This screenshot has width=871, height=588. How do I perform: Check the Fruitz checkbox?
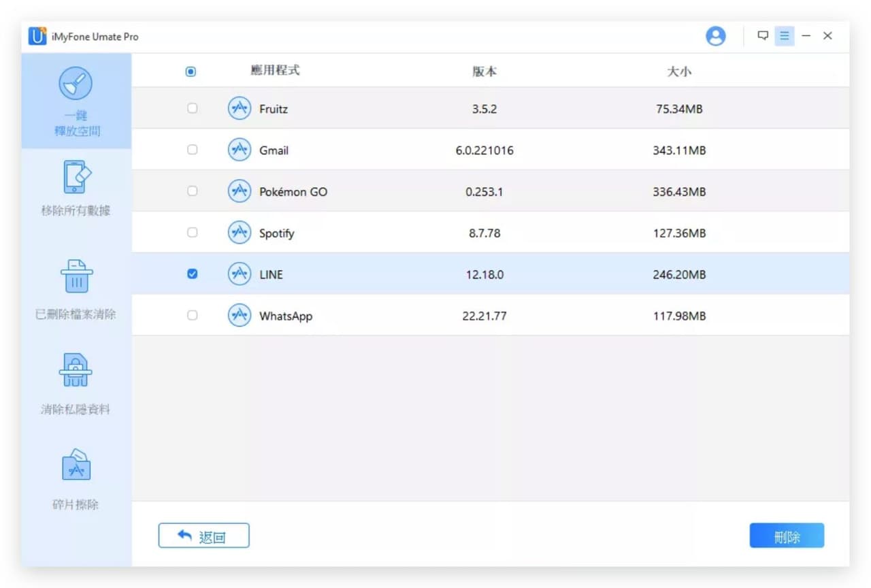pyautogui.click(x=192, y=108)
